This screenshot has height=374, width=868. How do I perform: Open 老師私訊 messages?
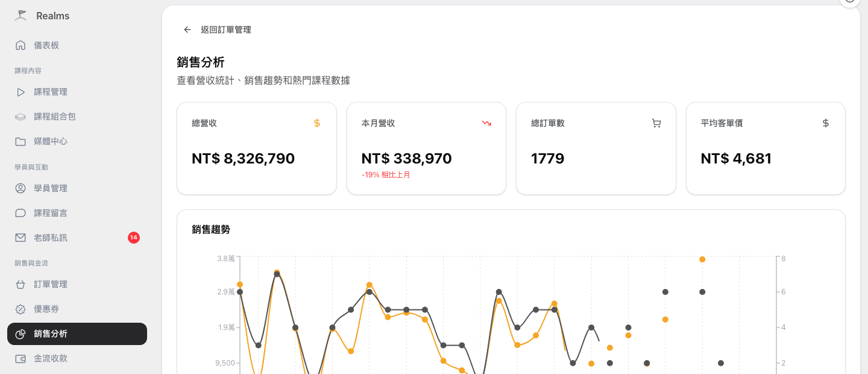point(77,238)
